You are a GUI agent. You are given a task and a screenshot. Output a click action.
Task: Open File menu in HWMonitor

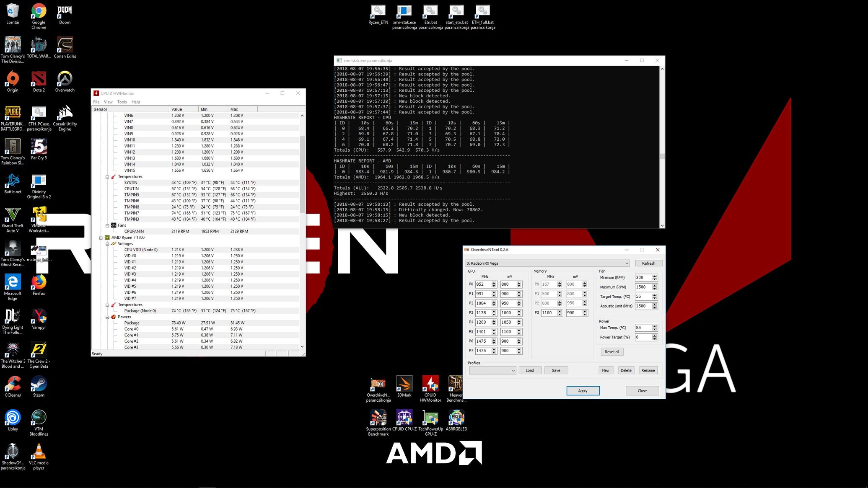(96, 102)
